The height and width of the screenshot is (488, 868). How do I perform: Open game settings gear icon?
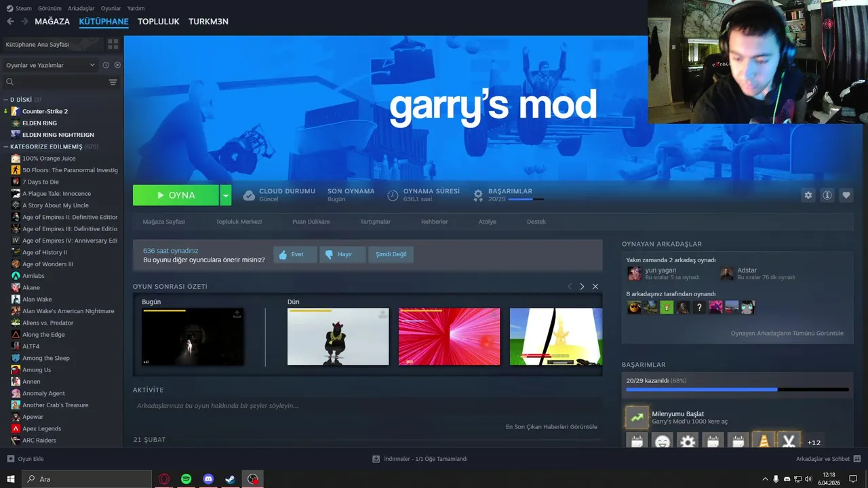tap(808, 195)
